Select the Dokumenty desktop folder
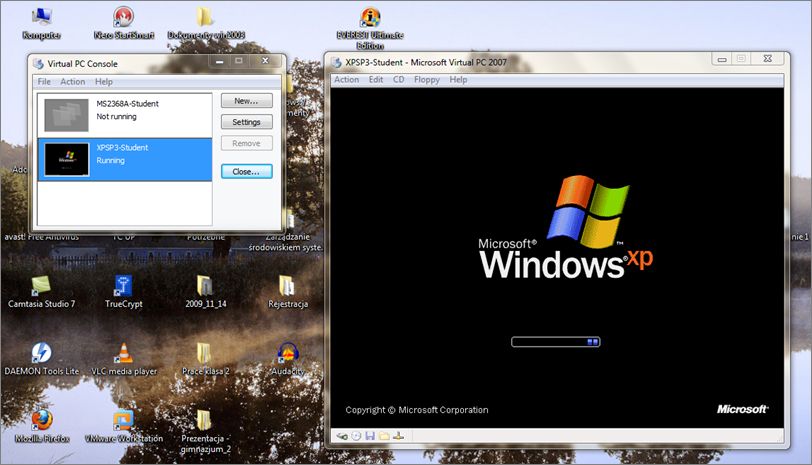Image resolution: width=812 pixels, height=465 pixels. pyautogui.click(x=206, y=23)
